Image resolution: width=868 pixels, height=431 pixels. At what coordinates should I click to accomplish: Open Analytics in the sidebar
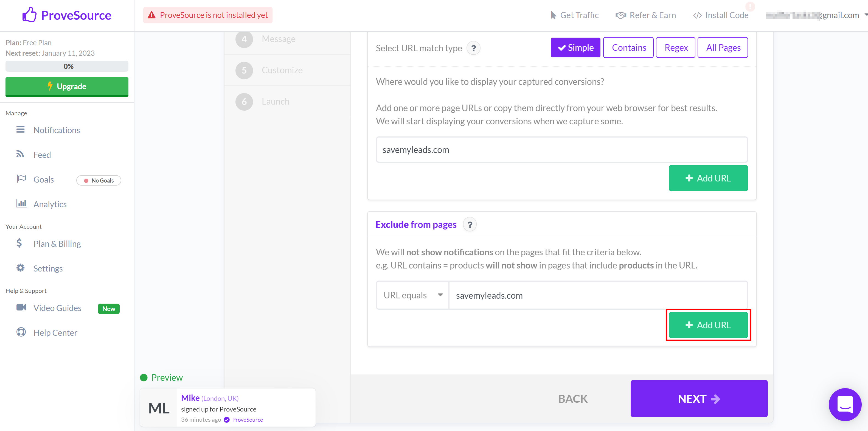[x=50, y=204]
